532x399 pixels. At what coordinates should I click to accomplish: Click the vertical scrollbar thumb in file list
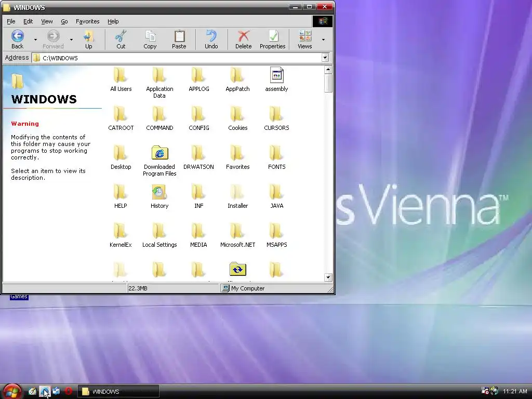(328, 83)
